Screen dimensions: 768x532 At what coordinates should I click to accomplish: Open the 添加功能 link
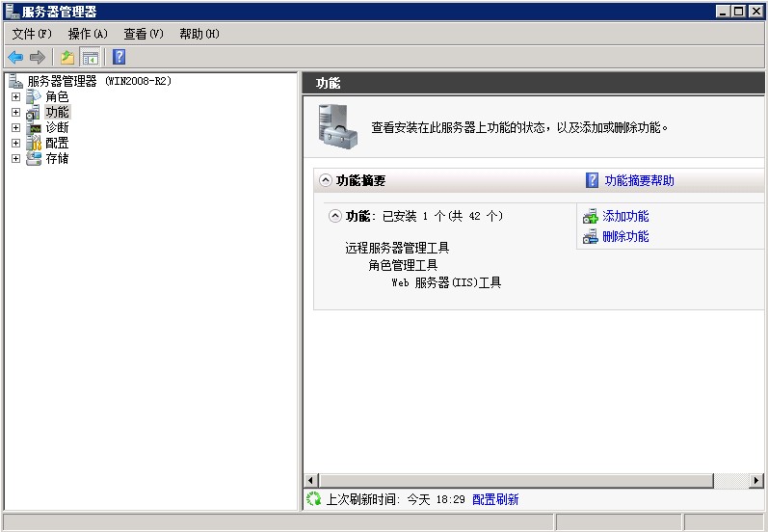click(625, 216)
